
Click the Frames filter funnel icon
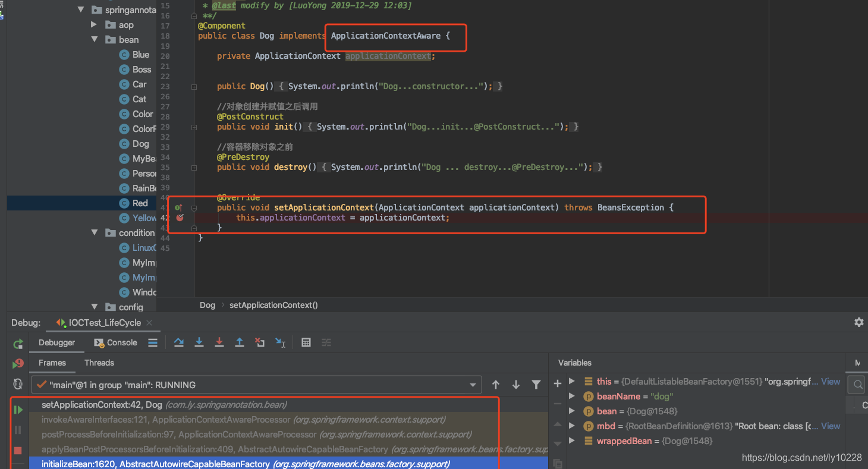point(536,385)
